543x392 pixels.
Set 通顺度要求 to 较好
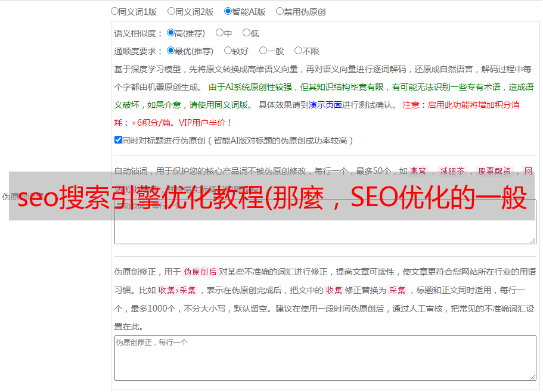pyautogui.click(x=228, y=51)
